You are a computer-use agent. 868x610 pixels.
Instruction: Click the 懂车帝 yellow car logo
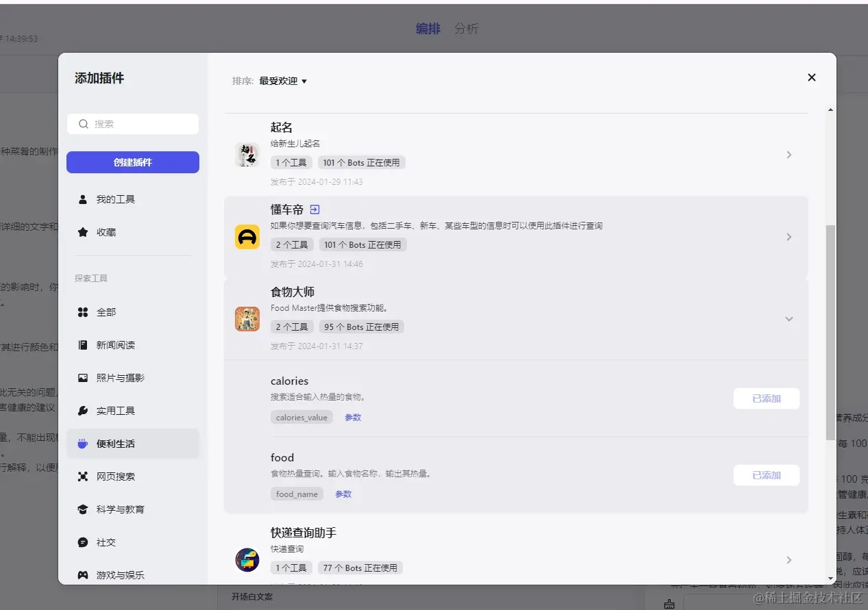(247, 237)
